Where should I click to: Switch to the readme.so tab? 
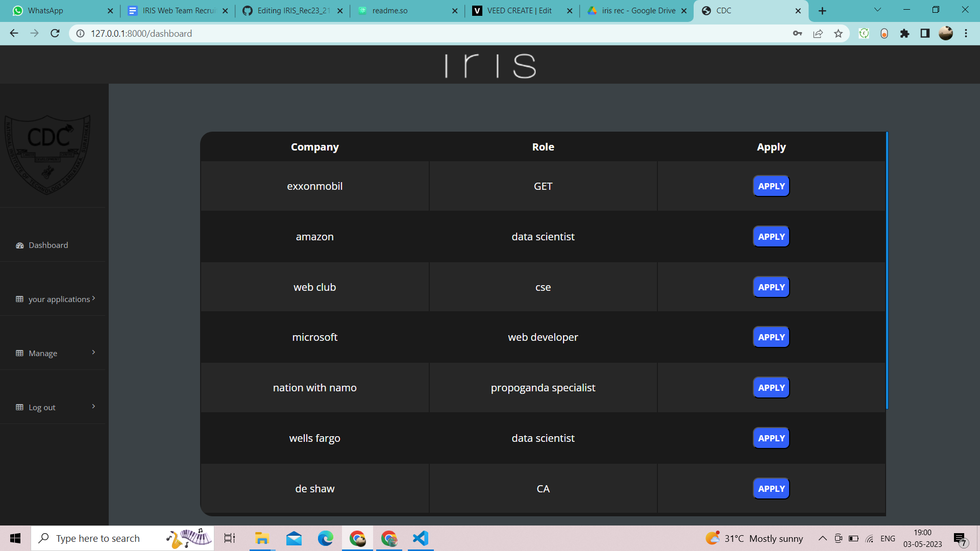(389, 11)
